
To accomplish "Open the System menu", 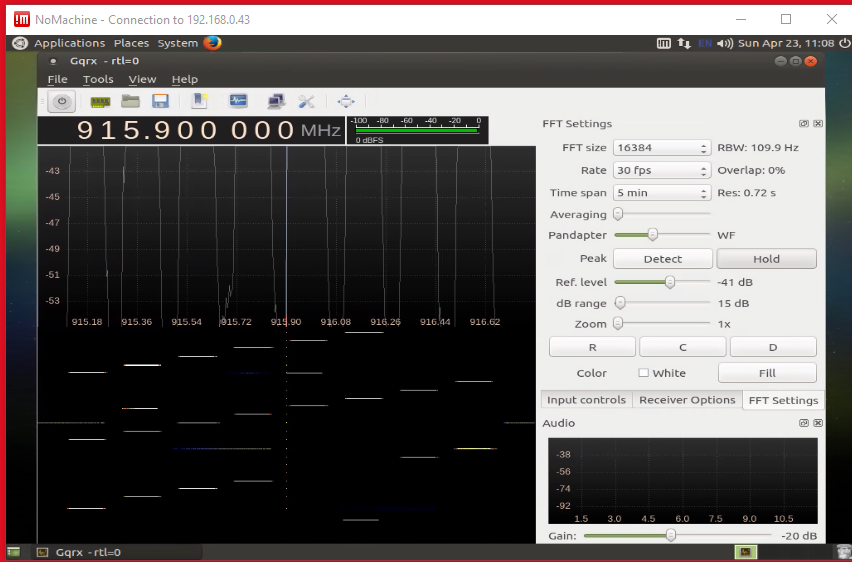I will pyautogui.click(x=178, y=43).
